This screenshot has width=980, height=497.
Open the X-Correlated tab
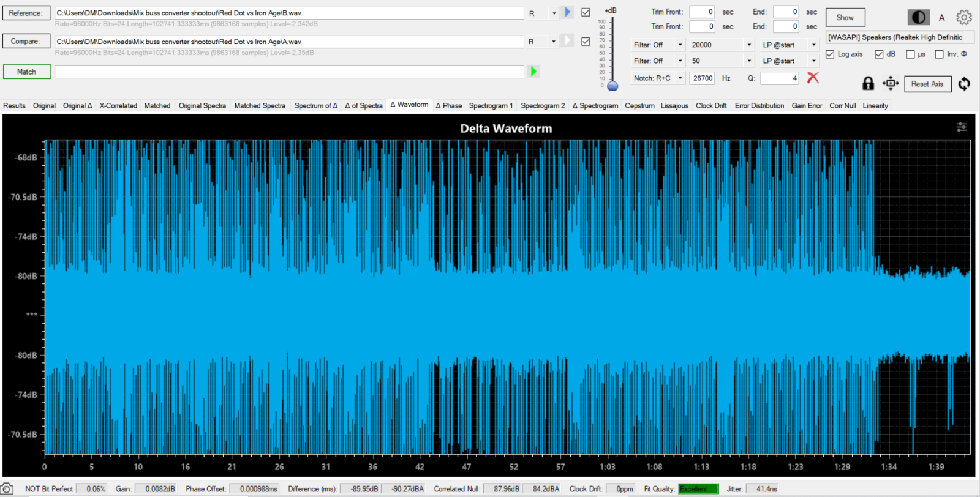pyautogui.click(x=118, y=105)
